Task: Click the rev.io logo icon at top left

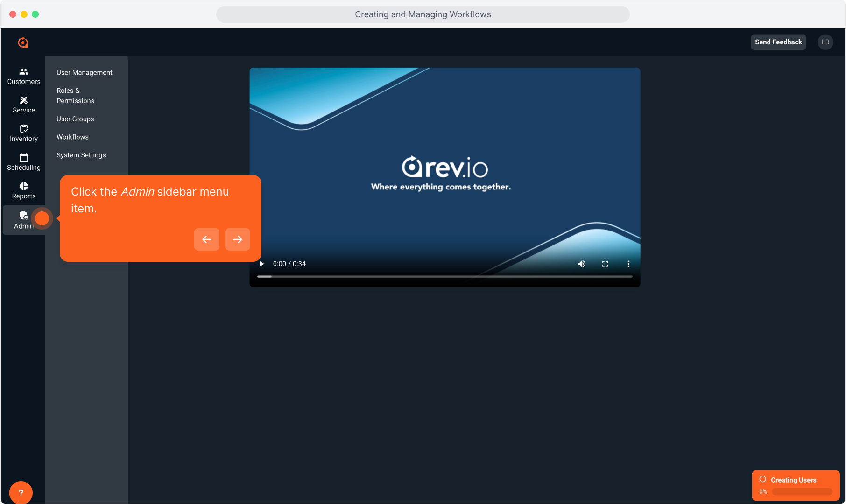Action: coord(23,42)
